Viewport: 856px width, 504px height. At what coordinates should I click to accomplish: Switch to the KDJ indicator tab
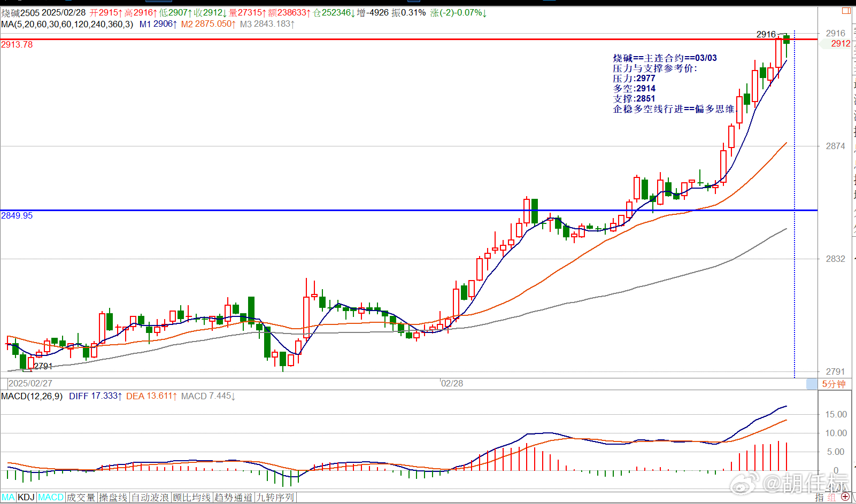26,498
